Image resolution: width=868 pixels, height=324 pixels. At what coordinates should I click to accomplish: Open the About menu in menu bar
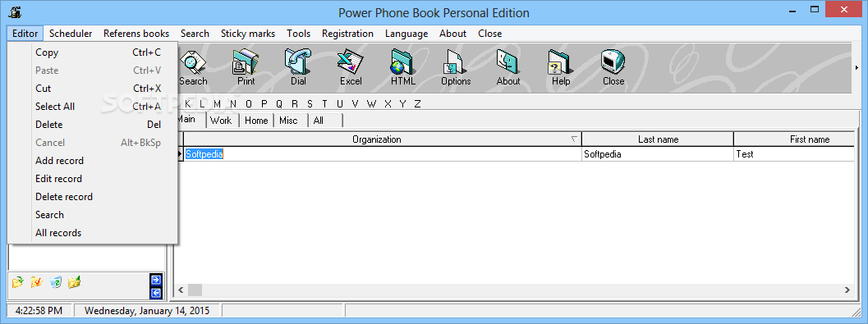(x=452, y=34)
